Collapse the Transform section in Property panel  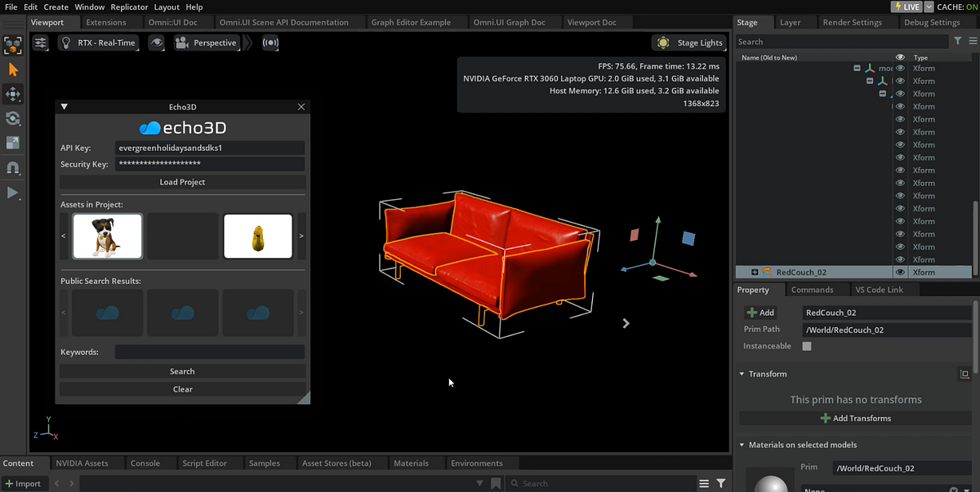point(742,374)
